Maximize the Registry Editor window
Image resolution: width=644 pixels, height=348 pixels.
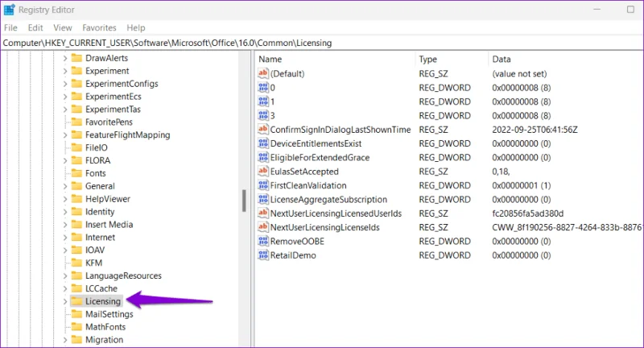630,9
